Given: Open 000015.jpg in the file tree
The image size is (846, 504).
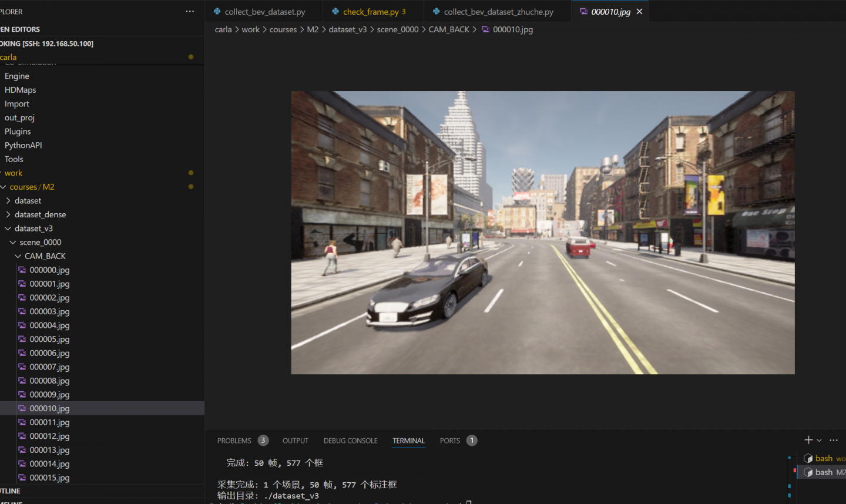Looking at the screenshot, I should [x=49, y=478].
